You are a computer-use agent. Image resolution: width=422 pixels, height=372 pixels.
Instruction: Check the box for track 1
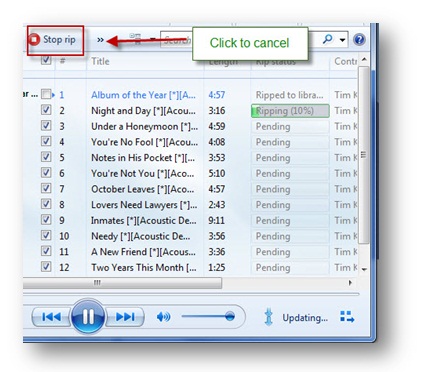[46, 94]
